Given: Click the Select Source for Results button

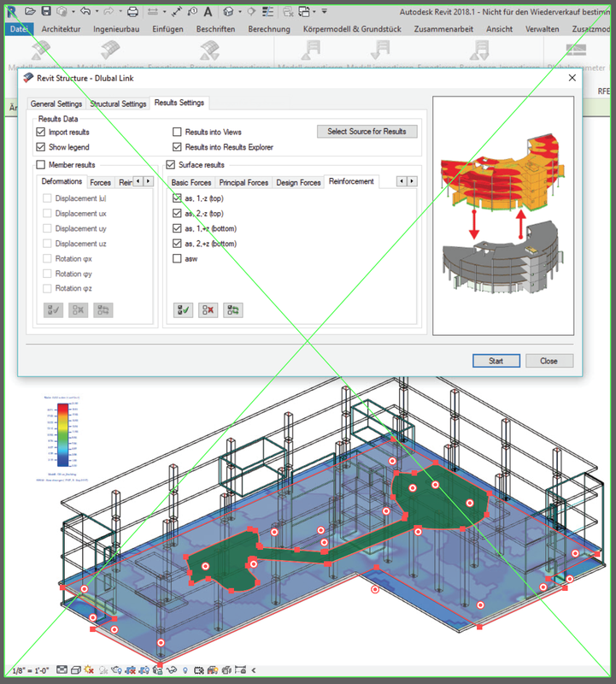Looking at the screenshot, I should point(367,132).
